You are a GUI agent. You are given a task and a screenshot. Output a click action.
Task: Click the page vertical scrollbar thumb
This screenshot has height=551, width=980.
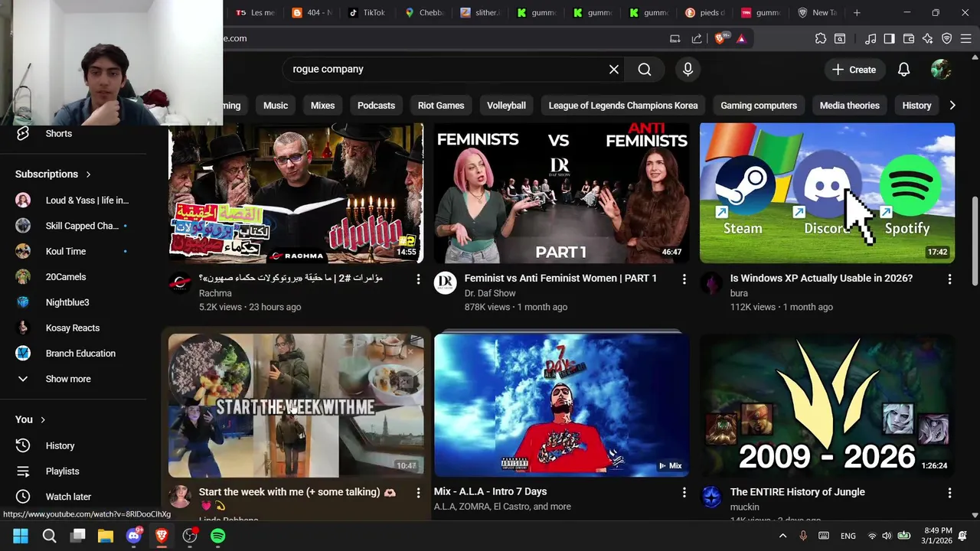pos(975,240)
